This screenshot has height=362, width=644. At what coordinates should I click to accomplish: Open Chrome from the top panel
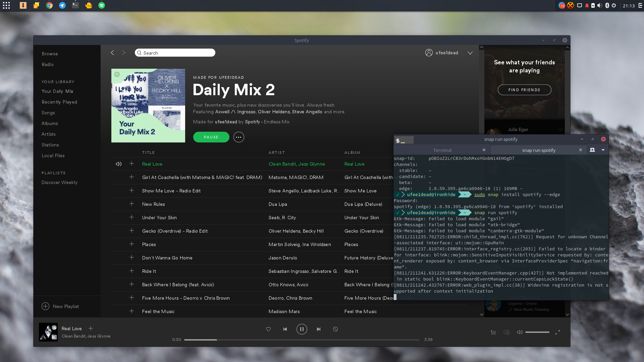tap(49, 5)
